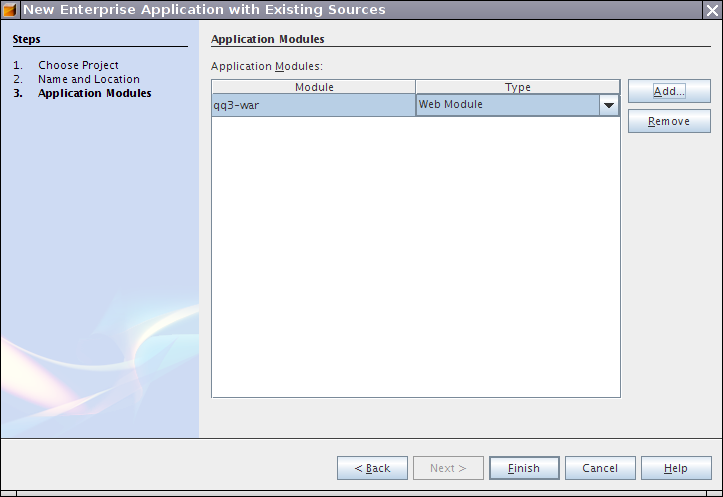Finish the wizard
723x497 pixels.
(x=524, y=468)
